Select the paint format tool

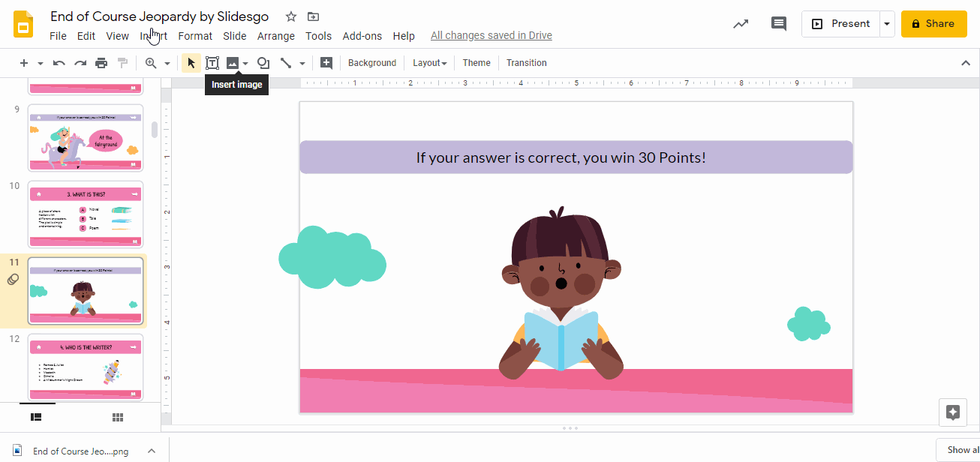click(x=122, y=63)
